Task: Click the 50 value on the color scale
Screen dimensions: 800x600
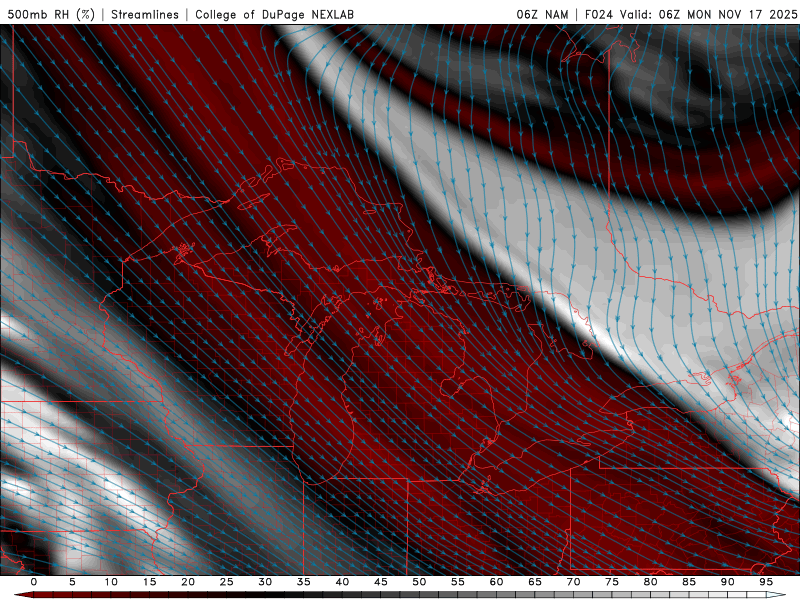Action: (x=419, y=582)
